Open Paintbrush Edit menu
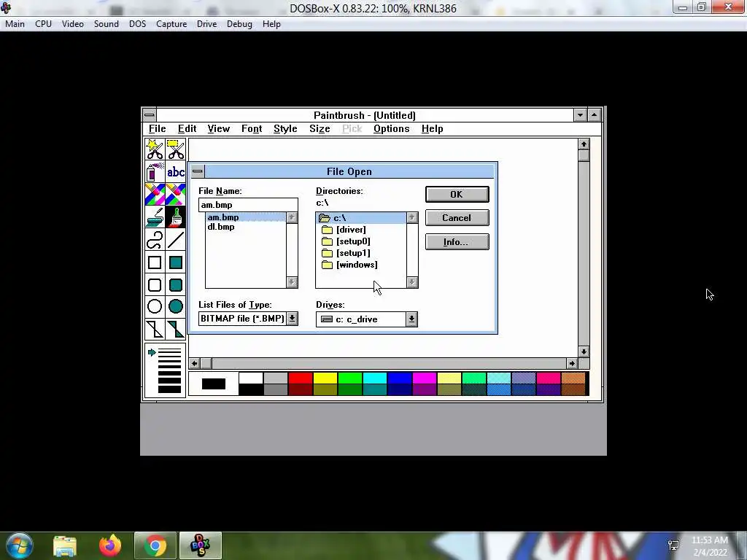This screenshot has width=747, height=560. click(187, 128)
